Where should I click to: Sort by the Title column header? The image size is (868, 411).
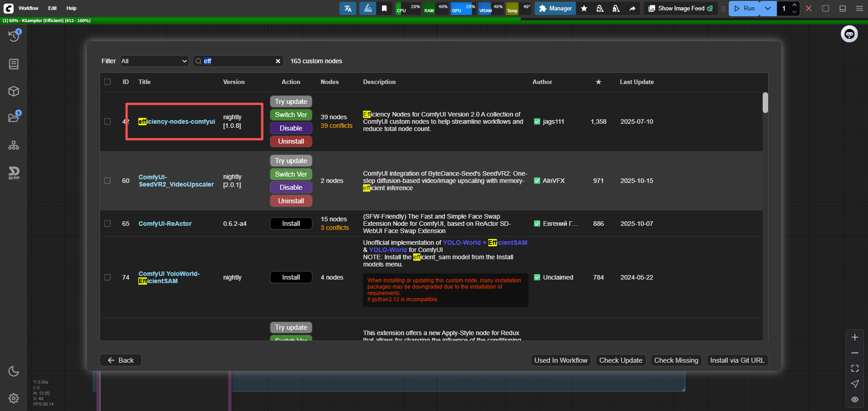pos(145,82)
